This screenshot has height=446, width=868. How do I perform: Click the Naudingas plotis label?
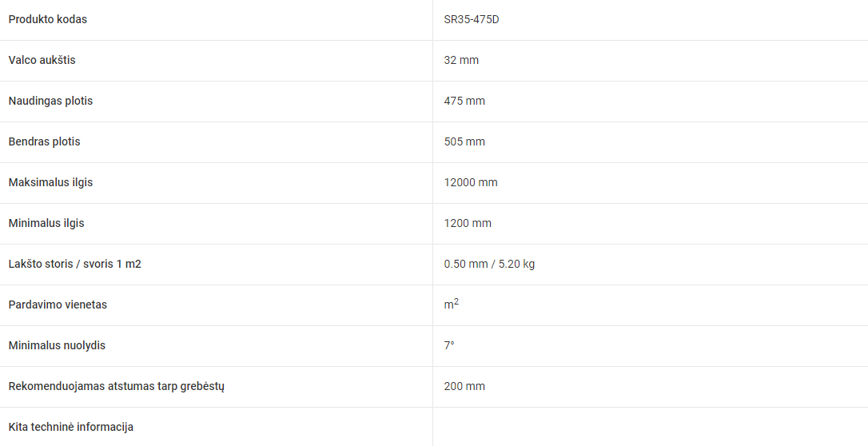click(50, 102)
